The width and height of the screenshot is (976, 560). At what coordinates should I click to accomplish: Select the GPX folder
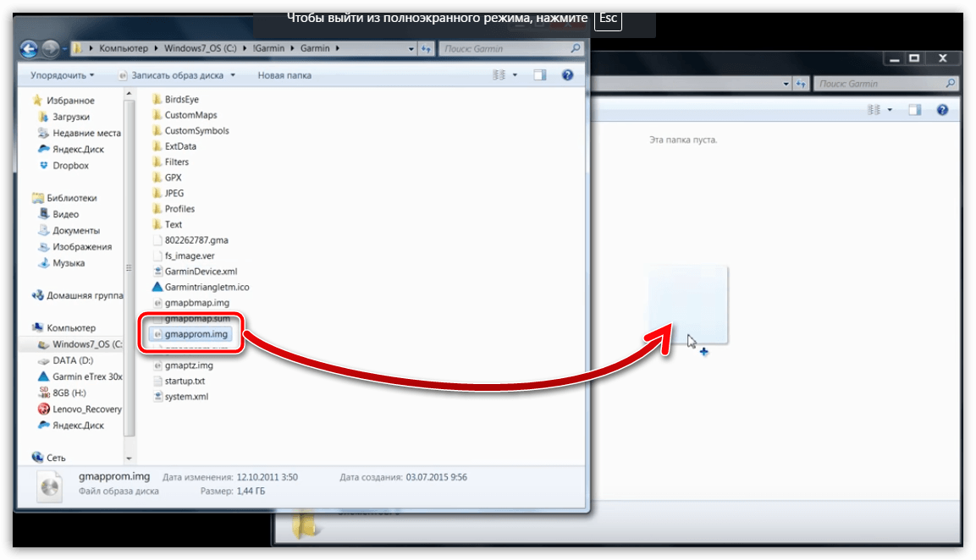point(168,178)
